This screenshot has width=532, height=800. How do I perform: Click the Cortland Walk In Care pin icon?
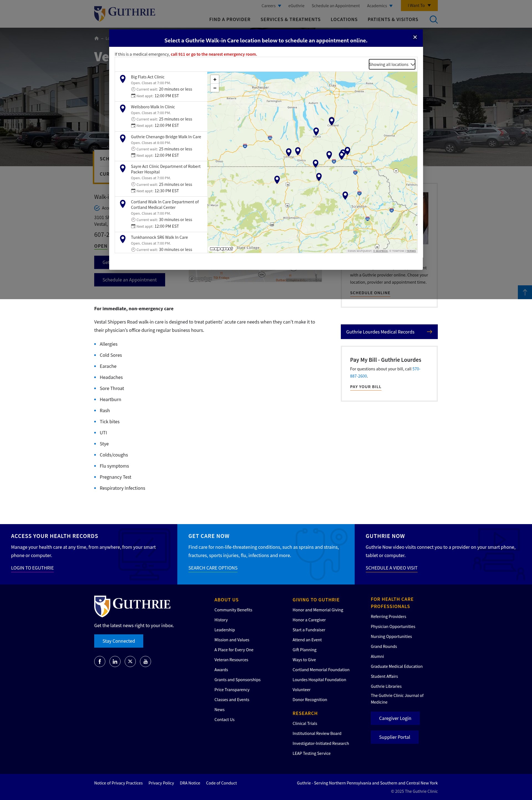click(x=123, y=204)
